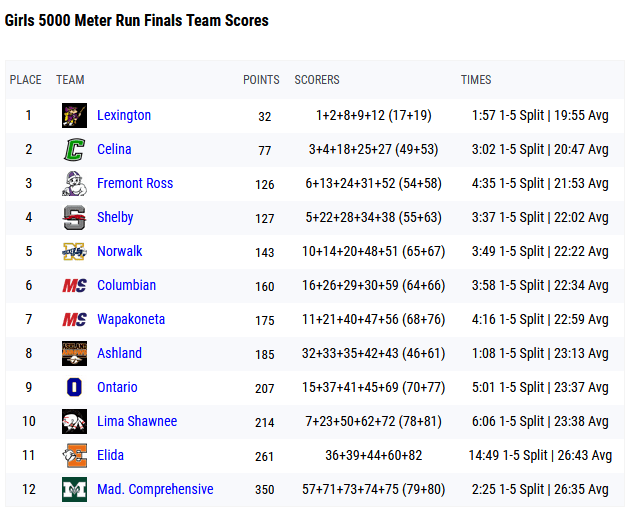Click the Columbian MS logo icon
632x517 pixels.
click(74, 285)
